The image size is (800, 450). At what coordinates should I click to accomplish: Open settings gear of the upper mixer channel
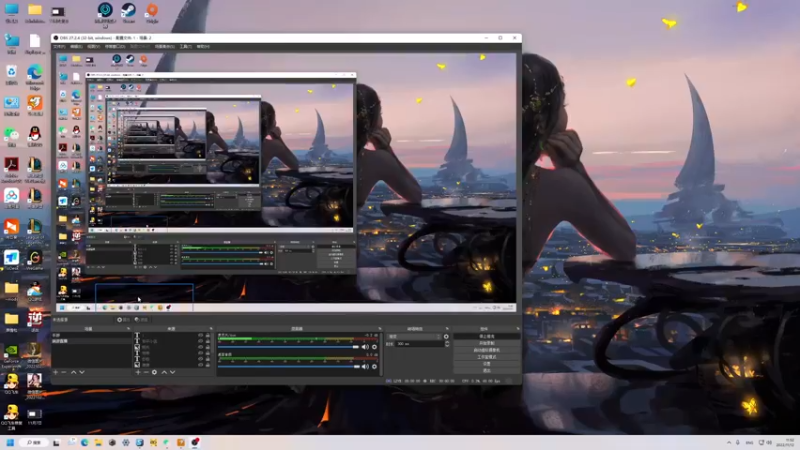[x=374, y=347]
